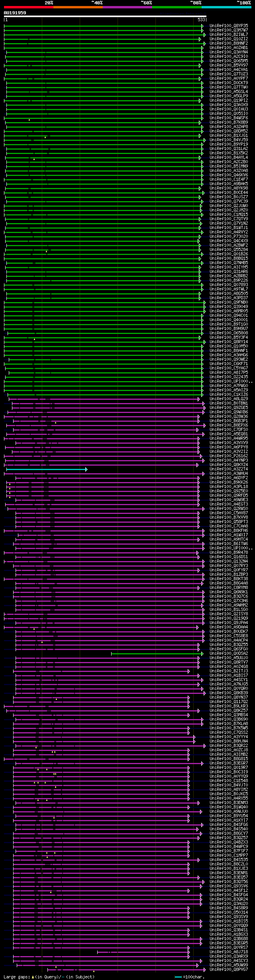Select hit label UniRef100_Q2RWS0
255x980 pixels.
229,509
